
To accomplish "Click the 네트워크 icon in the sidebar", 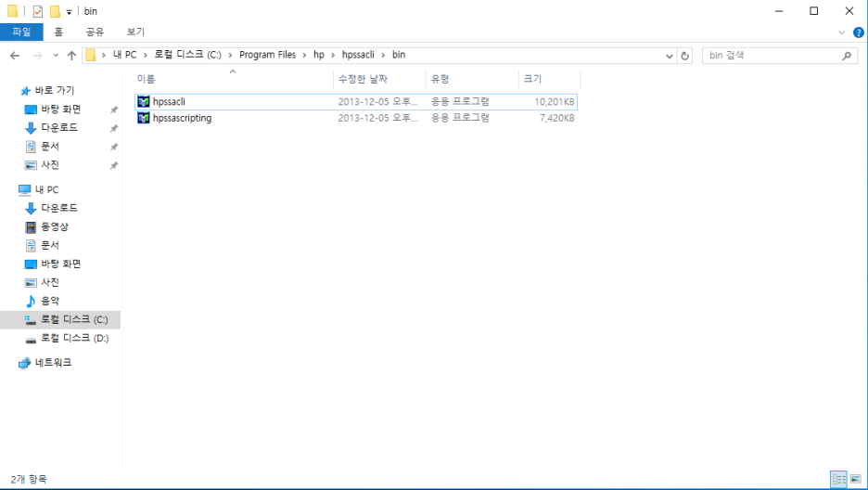I will (x=24, y=363).
